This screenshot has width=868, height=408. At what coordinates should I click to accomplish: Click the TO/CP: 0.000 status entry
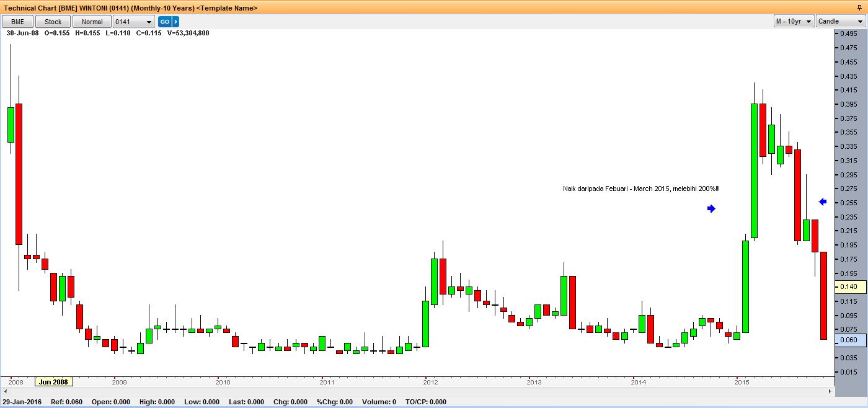pyautogui.click(x=425, y=402)
